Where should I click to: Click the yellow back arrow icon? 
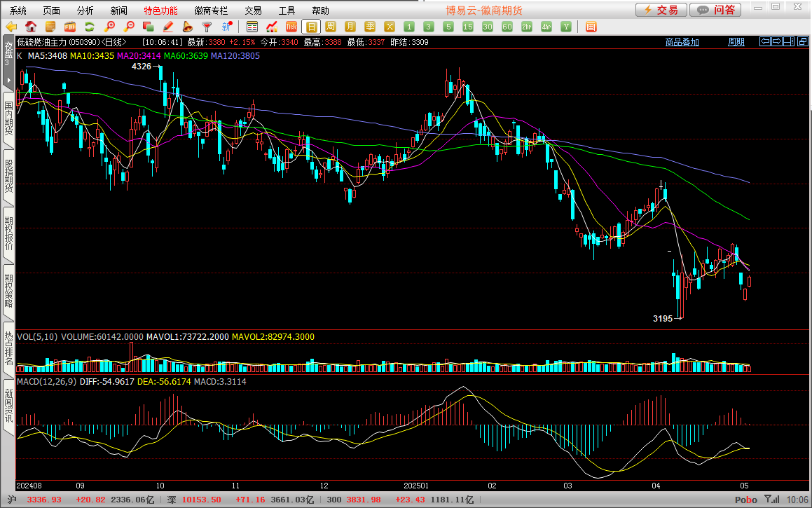click(x=11, y=27)
